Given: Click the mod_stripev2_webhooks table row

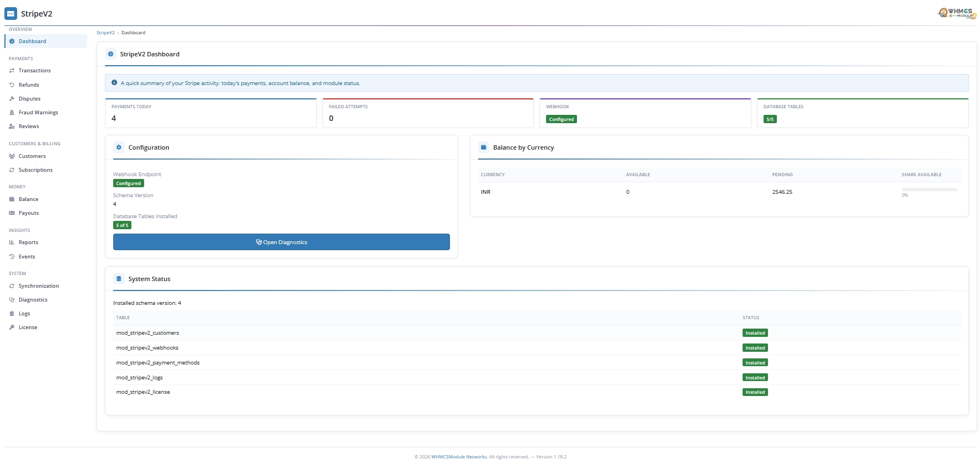Looking at the screenshot, I should click(x=537, y=348).
